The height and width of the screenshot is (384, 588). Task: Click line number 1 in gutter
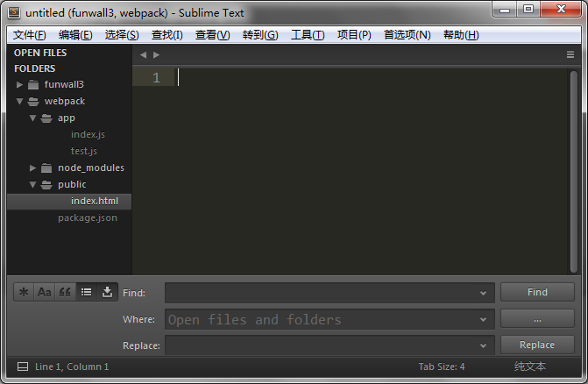(x=156, y=78)
